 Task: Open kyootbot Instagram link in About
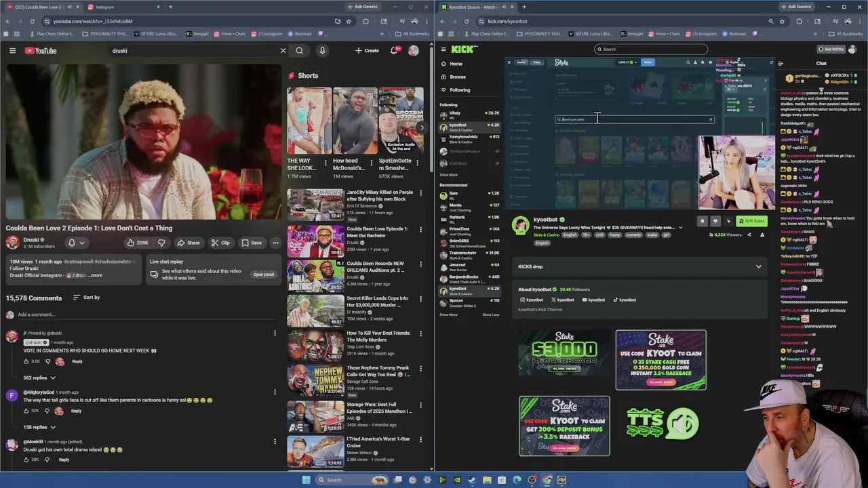coord(532,300)
